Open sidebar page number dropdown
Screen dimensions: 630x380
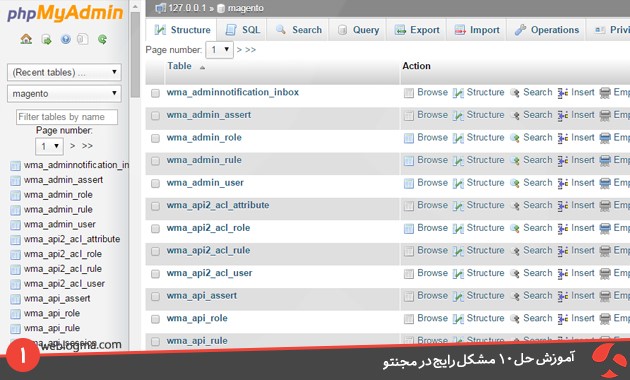[49, 146]
